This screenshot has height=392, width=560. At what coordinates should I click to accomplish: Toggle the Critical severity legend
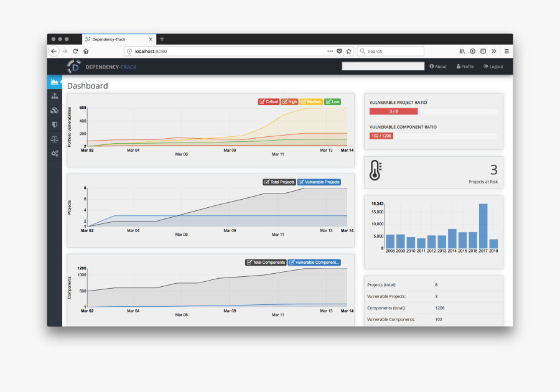tap(268, 101)
